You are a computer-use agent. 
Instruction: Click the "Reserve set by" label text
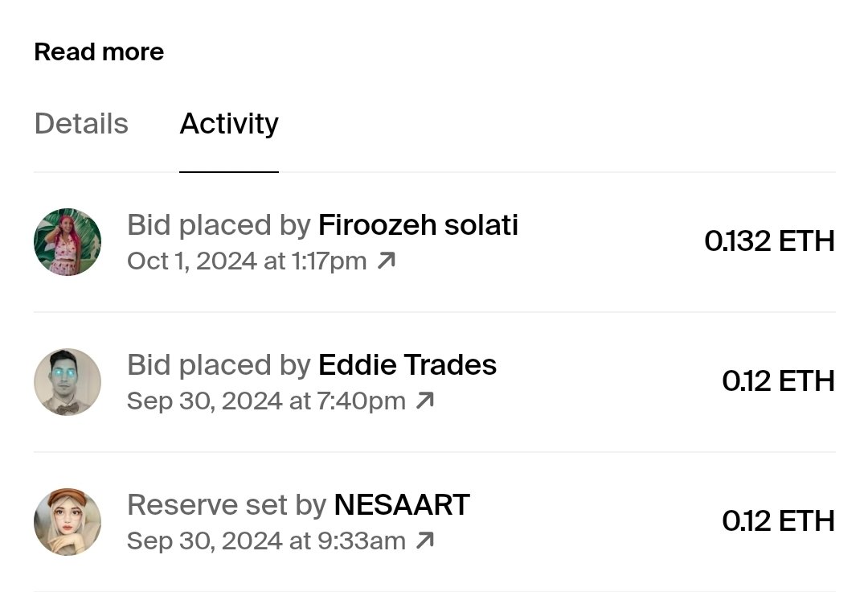(x=227, y=505)
